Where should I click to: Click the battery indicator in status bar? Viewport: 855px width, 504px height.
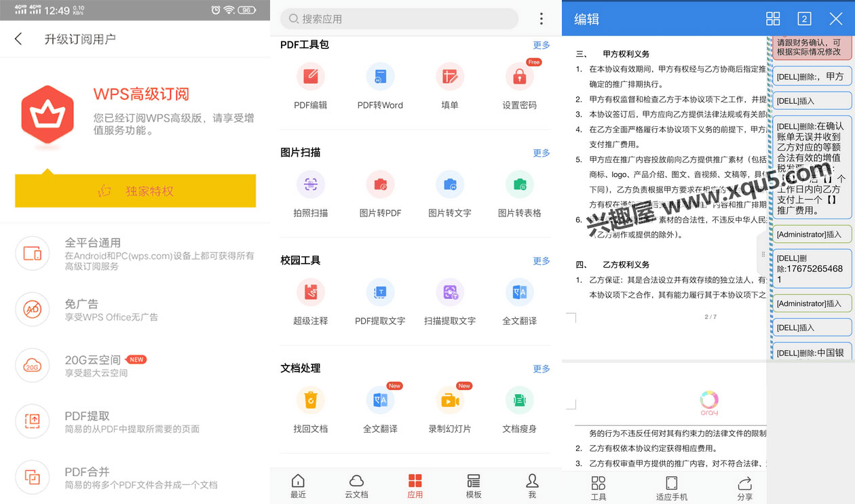(247, 10)
